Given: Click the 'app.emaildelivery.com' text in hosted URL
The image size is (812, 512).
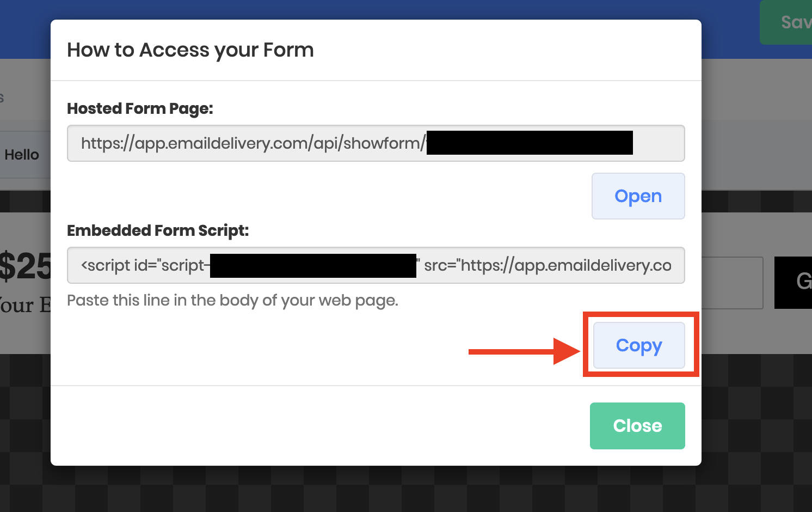Looking at the screenshot, I should coord(222,143).
